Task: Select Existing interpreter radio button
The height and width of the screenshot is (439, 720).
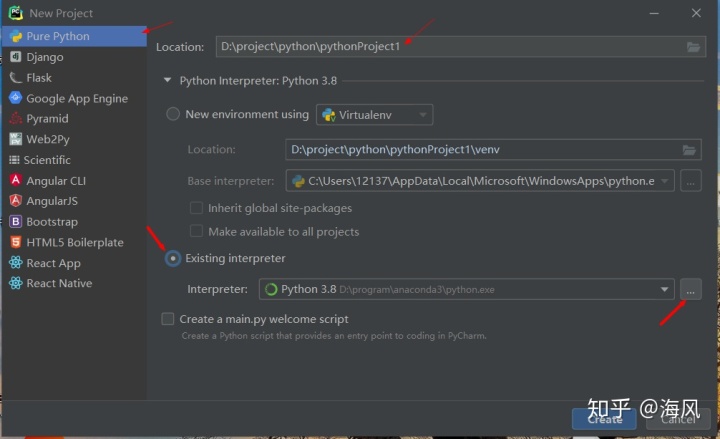Action: point(173,259)
